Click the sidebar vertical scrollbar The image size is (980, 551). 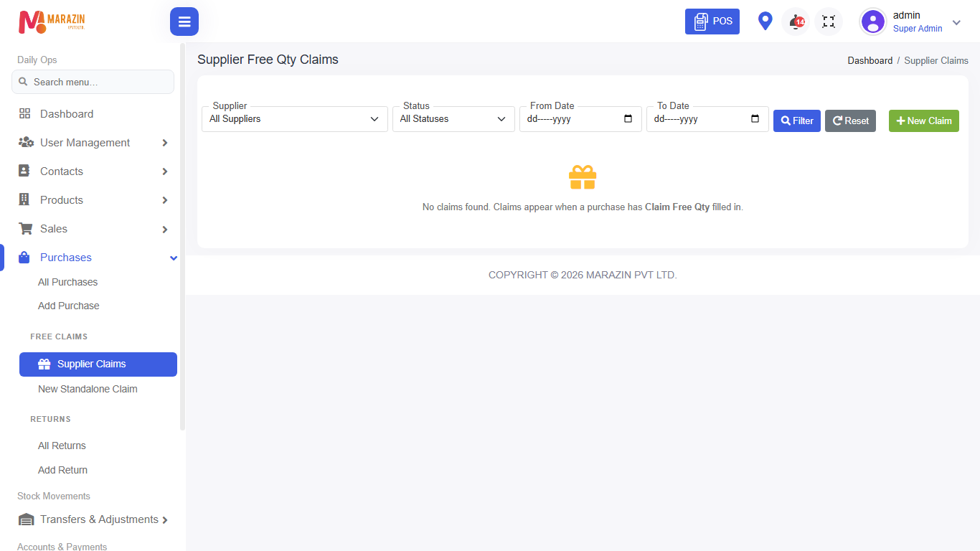pos(182,237)
